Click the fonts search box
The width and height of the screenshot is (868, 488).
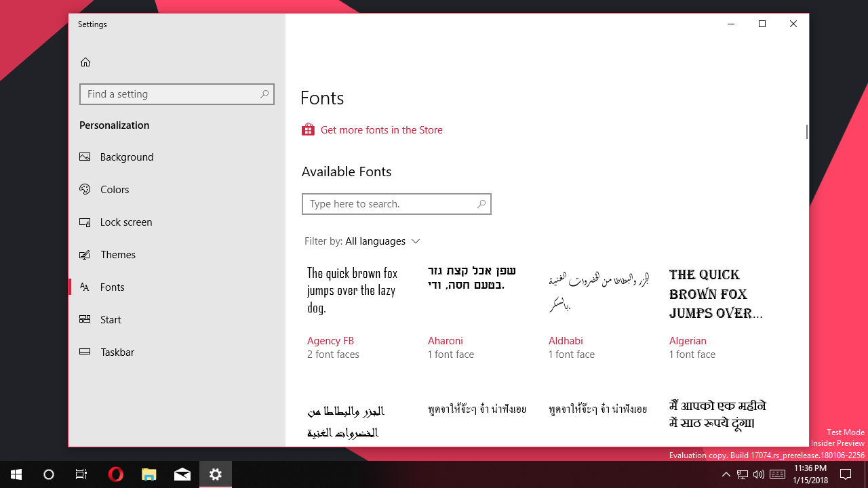coord(397,204)
